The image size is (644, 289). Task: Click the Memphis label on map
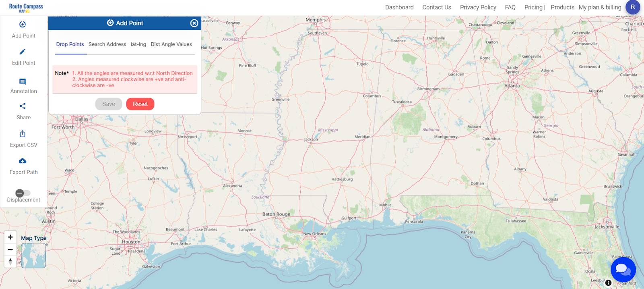(x=316, y=20)
